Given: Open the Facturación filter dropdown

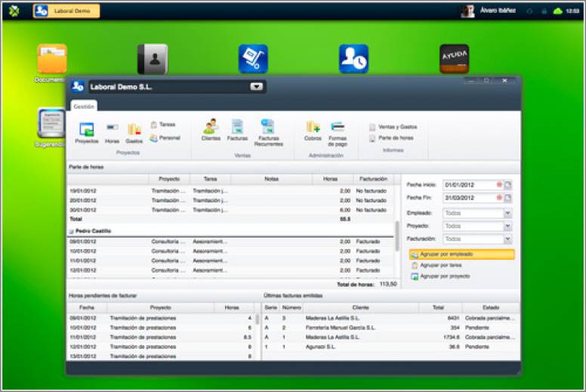Looking at the screenshot, I should pyautogui.click(x=507, y=239).
